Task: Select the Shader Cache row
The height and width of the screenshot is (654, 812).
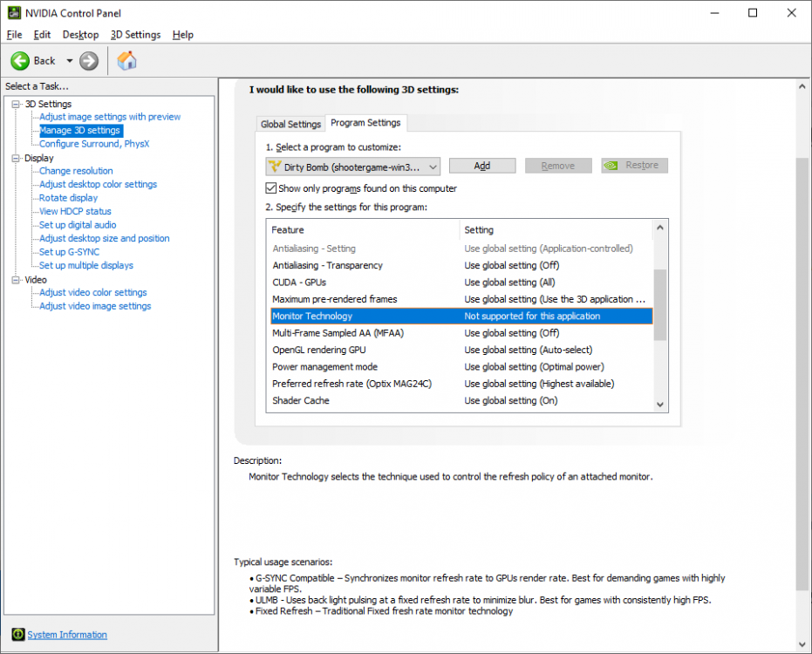Action: pyautogui.click(x=461, y=400)
